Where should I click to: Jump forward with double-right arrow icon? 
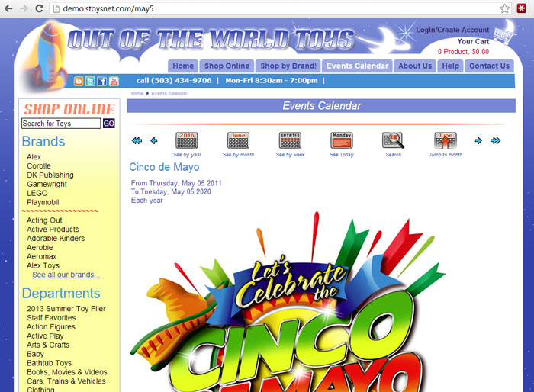point(496,140)
